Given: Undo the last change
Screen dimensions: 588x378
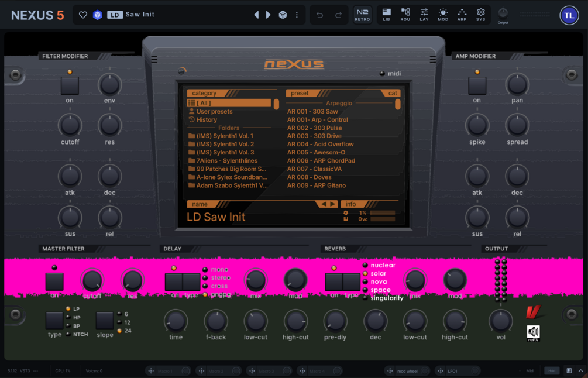Looking at the screenshot, I should point(319,15).
